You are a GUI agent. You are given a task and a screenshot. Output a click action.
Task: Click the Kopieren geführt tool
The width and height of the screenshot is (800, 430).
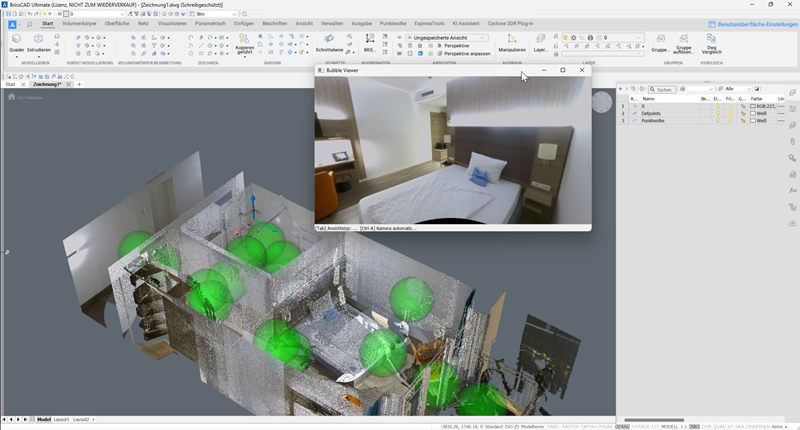point(245,44)
